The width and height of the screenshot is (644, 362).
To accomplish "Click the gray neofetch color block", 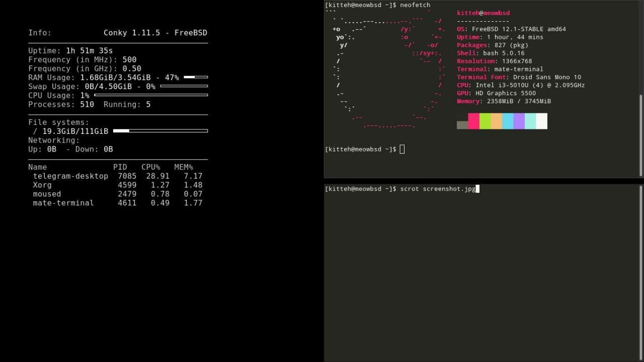I will (x=462, y=125).
